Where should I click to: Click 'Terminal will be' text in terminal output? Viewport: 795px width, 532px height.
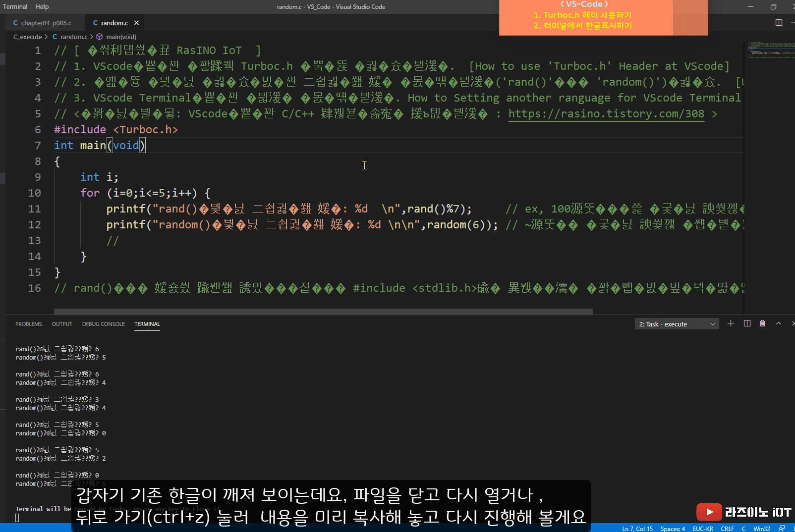(43, 509)
